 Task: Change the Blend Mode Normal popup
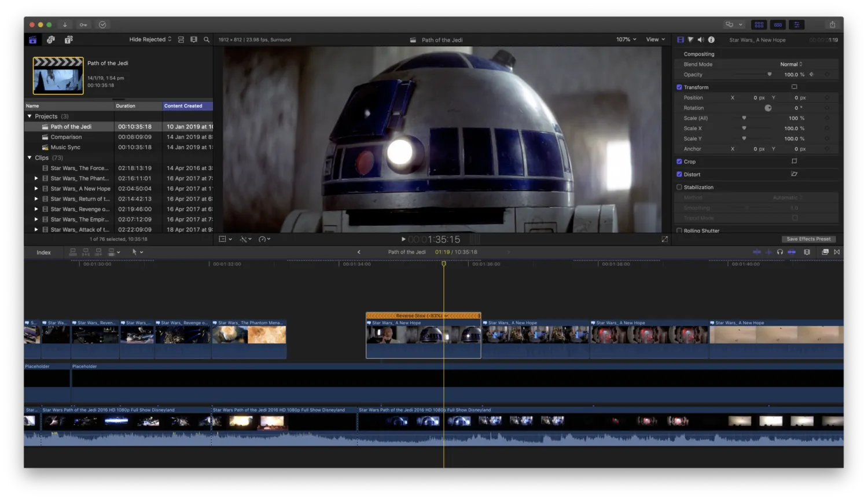pos(791,64)
